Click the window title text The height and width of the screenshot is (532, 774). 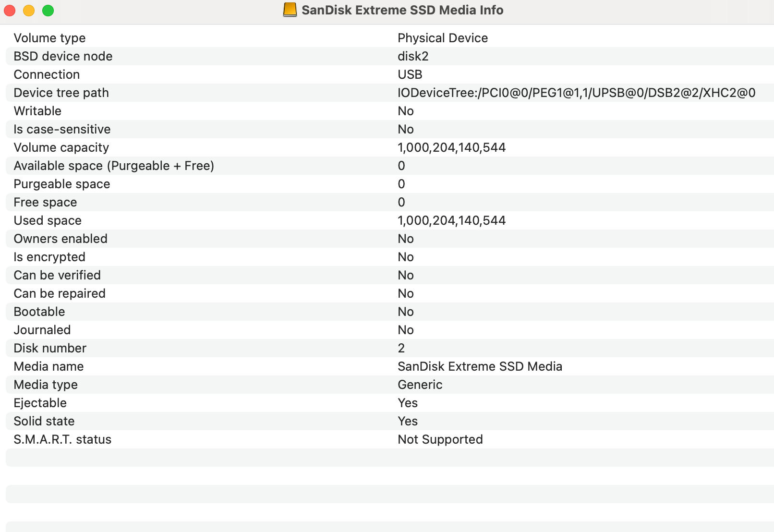tap(402, 10)
